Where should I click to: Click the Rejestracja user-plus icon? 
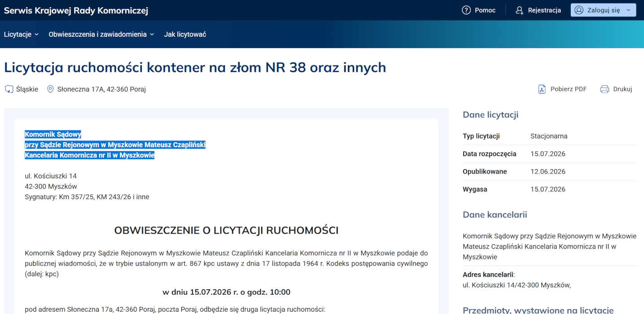[x=520, y=10]
